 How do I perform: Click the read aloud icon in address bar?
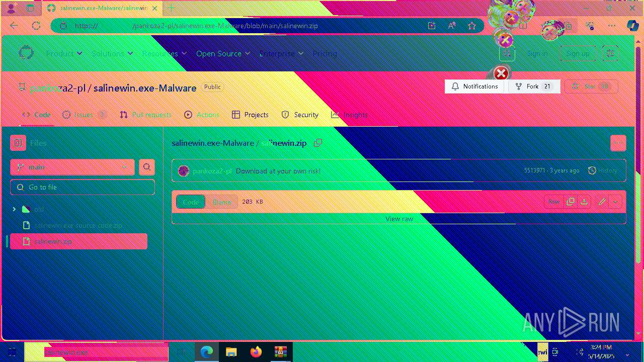452,26
